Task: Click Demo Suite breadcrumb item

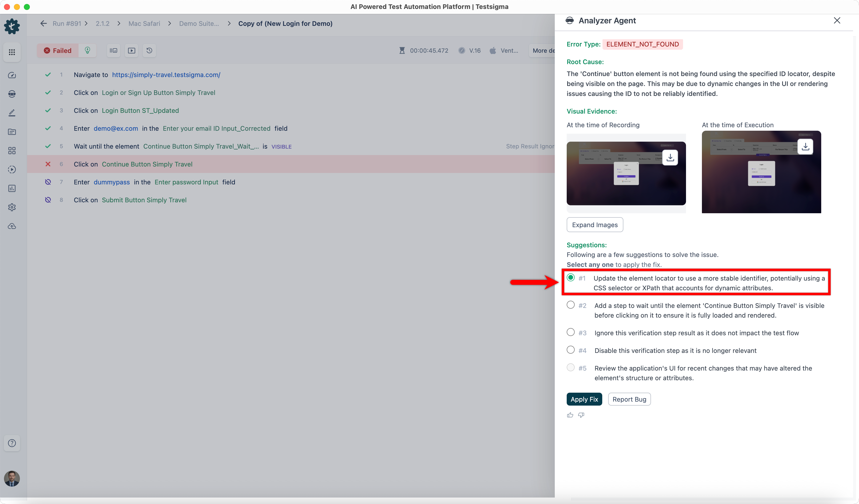Action: pyautogui.click(x=199, y=24)
